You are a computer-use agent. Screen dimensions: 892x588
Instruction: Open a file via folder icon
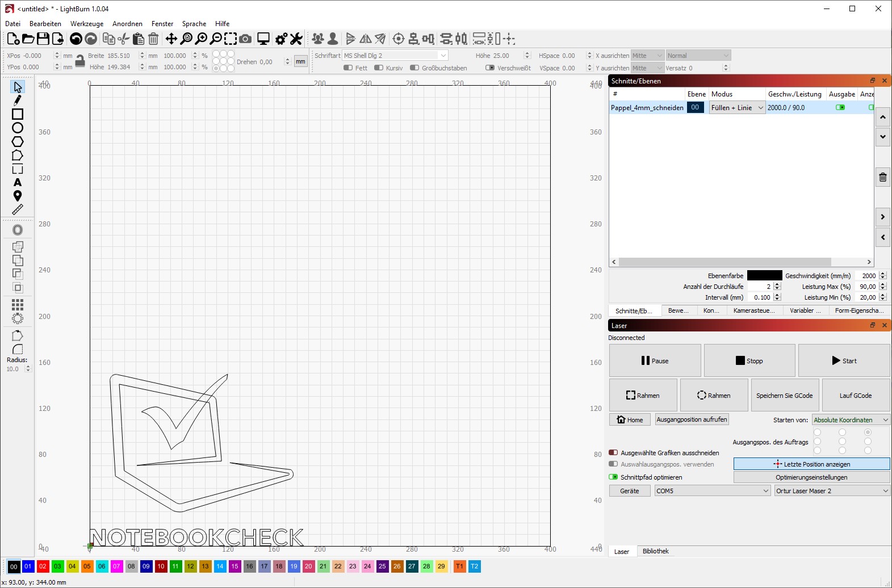[28, 39]
